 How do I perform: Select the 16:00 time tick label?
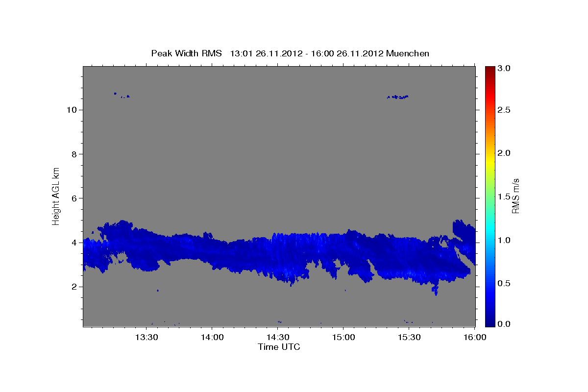click(474, 337)
